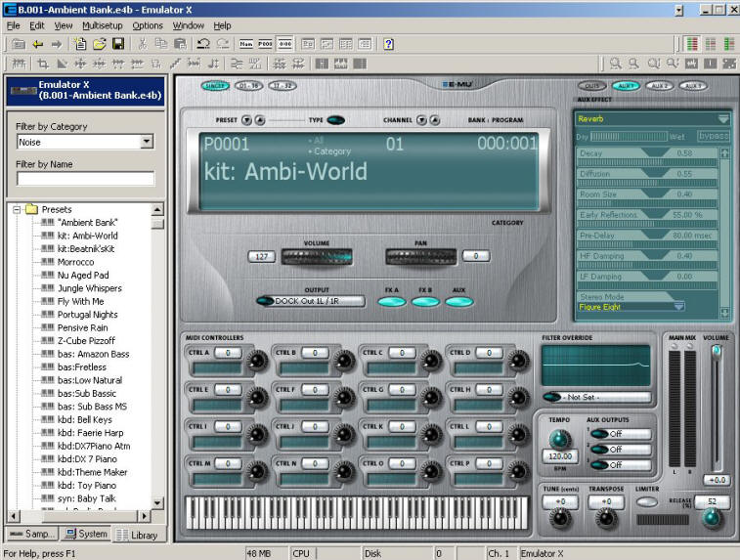This screenshot has width=740, height=560.
Task: Click the rightmost meter view icon in top toolbar
Action: pos(729,44)
